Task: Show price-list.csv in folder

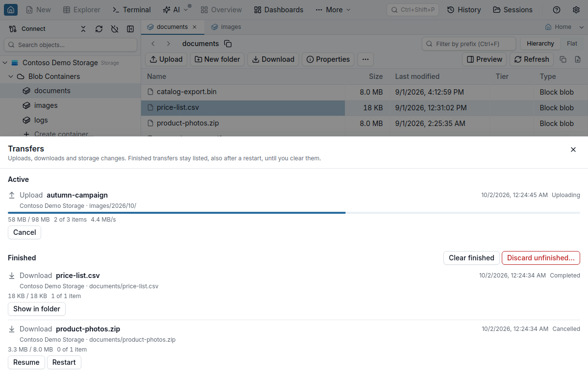Action: (37, 309)
